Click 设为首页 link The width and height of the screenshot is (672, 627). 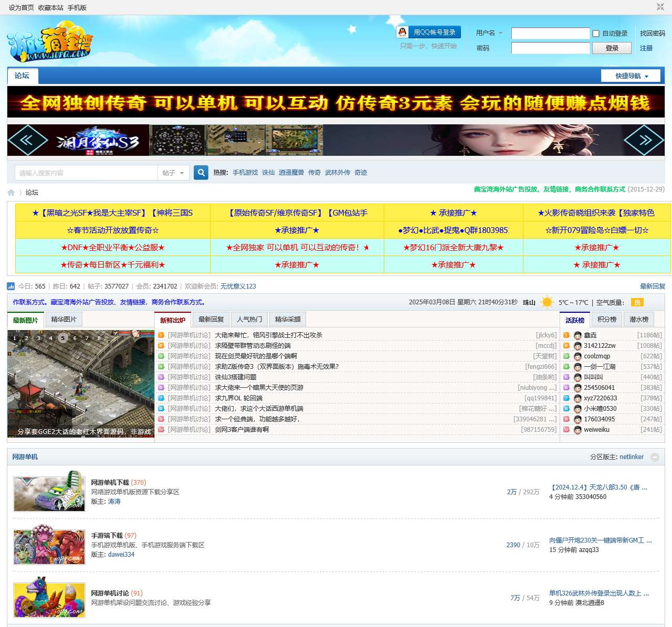point(22,7)
